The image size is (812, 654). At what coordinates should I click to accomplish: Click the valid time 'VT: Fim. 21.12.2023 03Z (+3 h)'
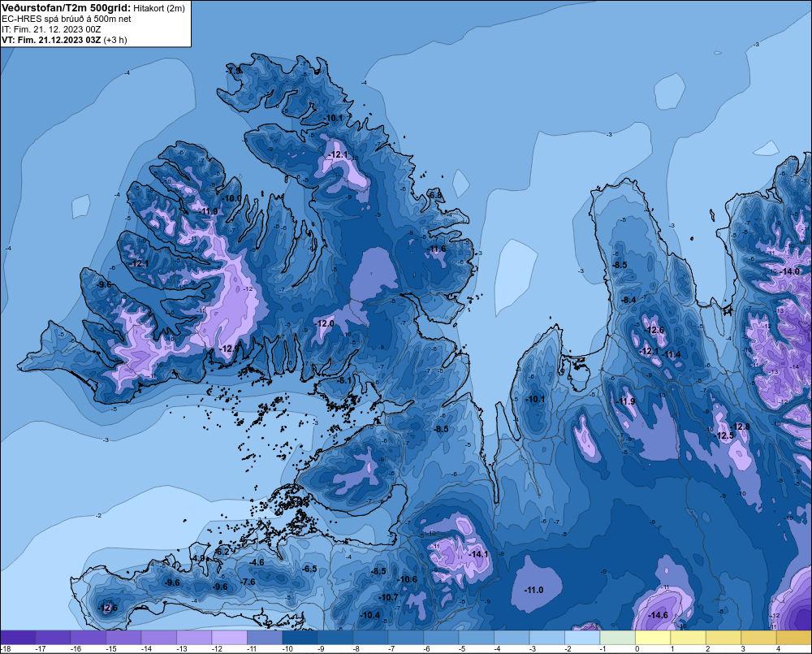pyautogui.click(x=64, y=40)
